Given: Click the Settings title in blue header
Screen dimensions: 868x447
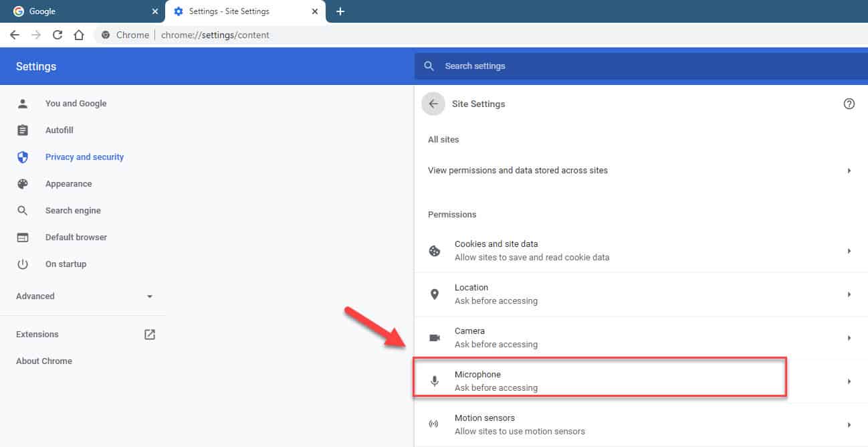Looking at the screenshot, I should (x=36, y=66).
